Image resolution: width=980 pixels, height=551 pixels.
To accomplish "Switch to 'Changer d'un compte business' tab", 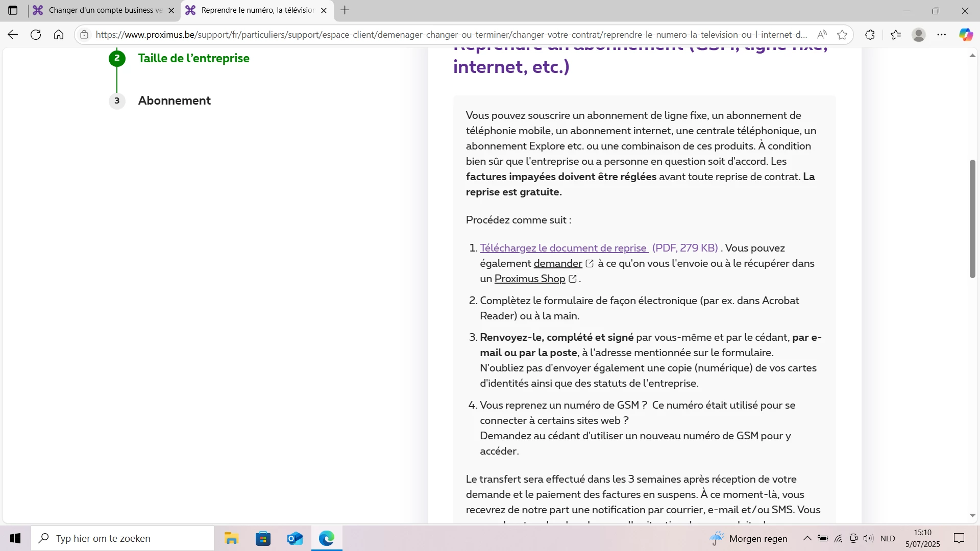I will [x=104, y=10].
